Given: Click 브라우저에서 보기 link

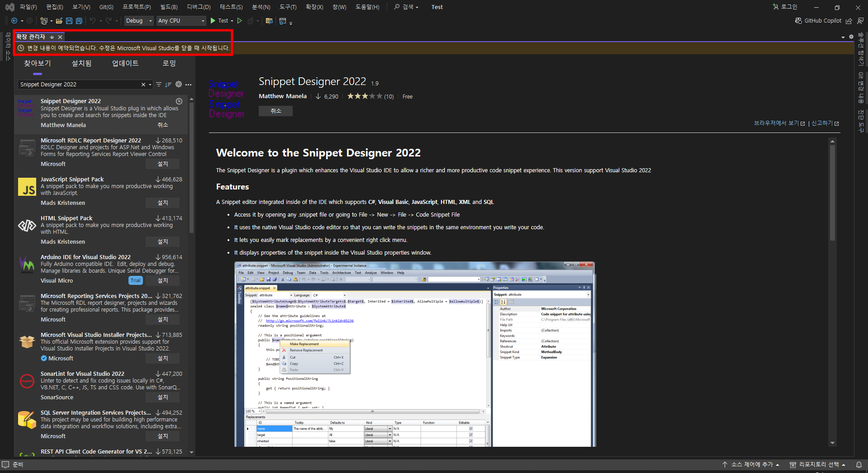Looking at the screenshot, I should 779,123.
